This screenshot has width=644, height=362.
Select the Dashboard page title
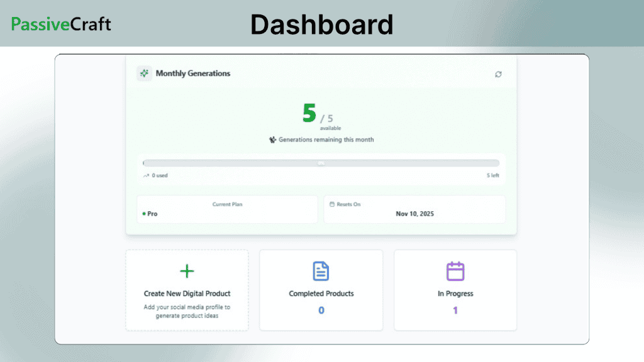click(321, 25)
